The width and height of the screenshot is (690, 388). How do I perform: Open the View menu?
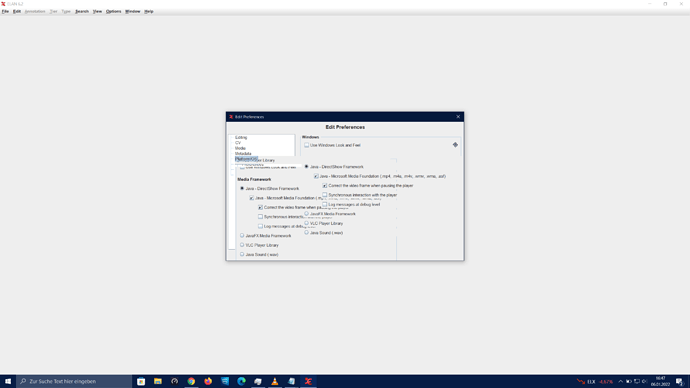click(x=97, y=11)
